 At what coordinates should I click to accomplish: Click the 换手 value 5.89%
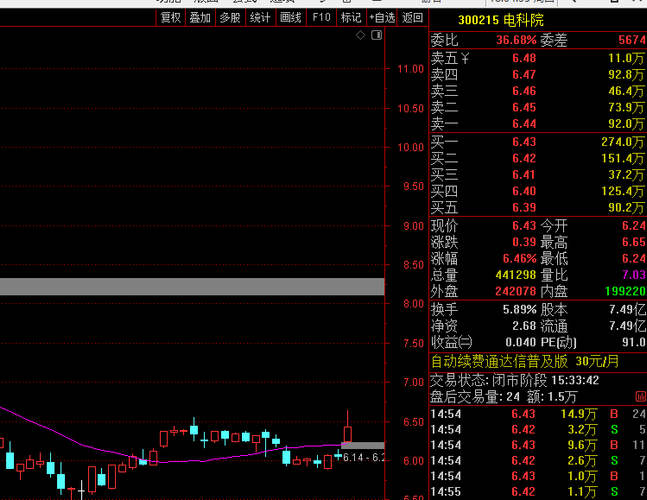[519, 309]
